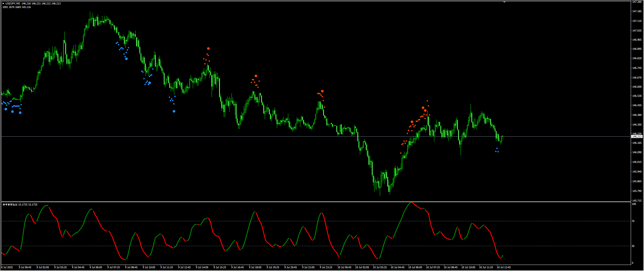Click the USDJPY,M5 symbol title text
This screenshot has height=271, width=644.
[13, 4]
